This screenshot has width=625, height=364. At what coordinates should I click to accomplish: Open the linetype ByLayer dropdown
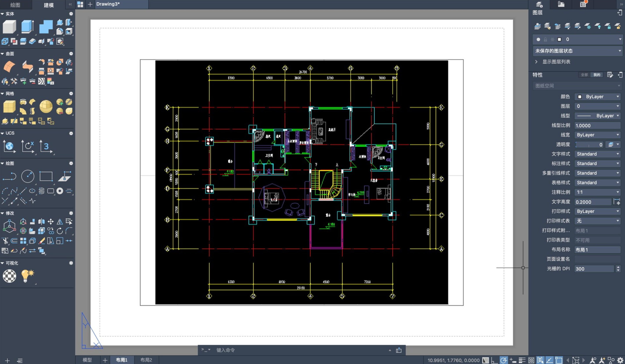598,116
